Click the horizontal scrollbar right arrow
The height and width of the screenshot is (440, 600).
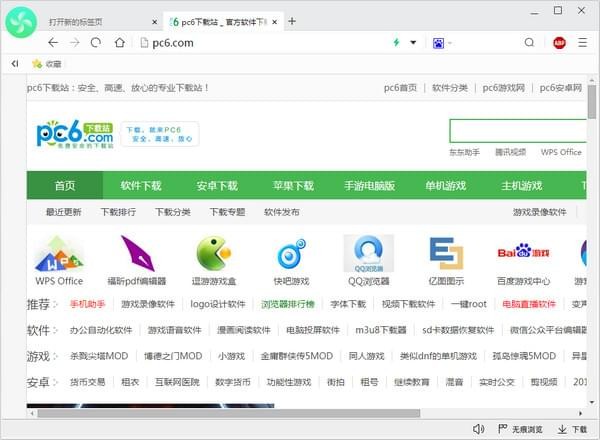(x=580, y=413)
